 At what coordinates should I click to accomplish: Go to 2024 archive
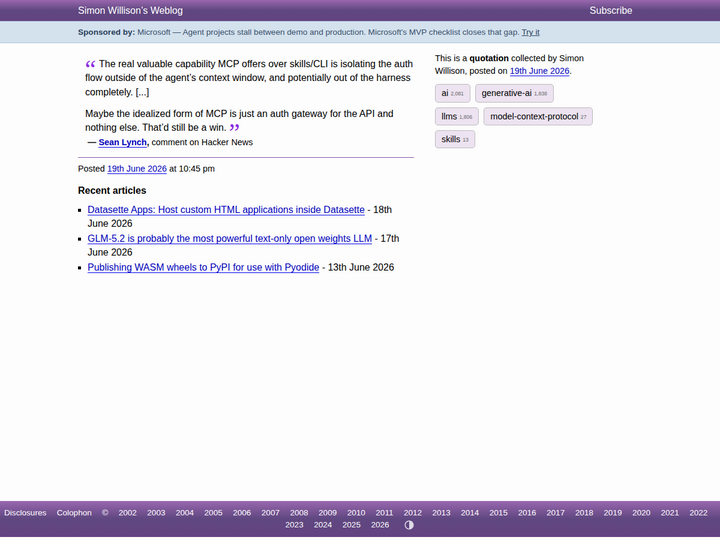point(322,525)
